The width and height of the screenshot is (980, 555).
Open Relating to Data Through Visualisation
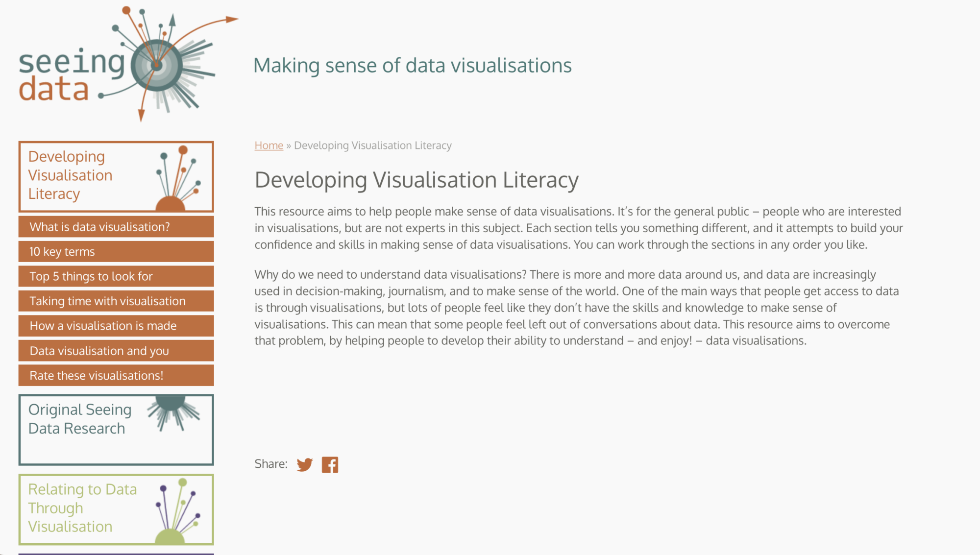point(83,508)
